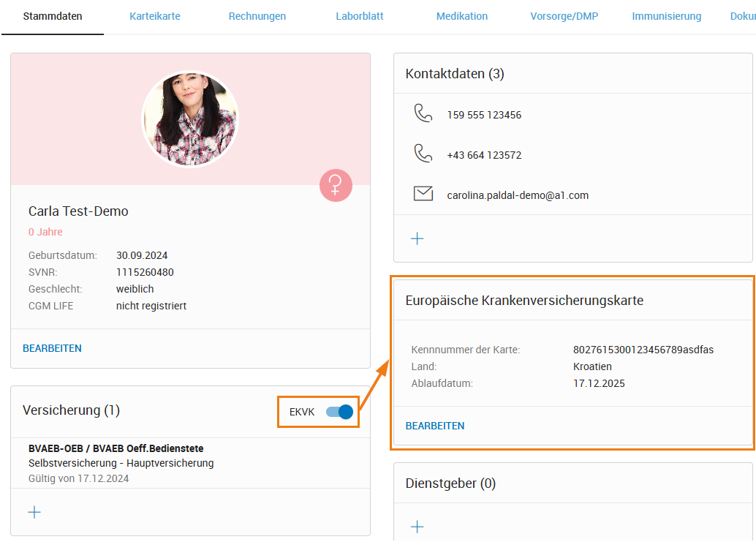Add an employer via the plus icon under Dienstgeber
Image resolution: width=756 pixels, height=542 pixels.
click(x=417, y=527)
